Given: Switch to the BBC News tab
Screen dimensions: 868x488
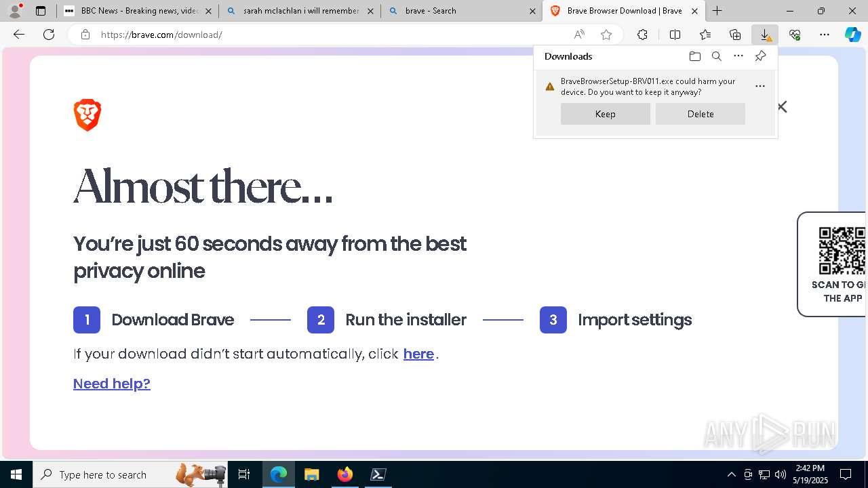Looking at the screenshot, I should (138, 11).
